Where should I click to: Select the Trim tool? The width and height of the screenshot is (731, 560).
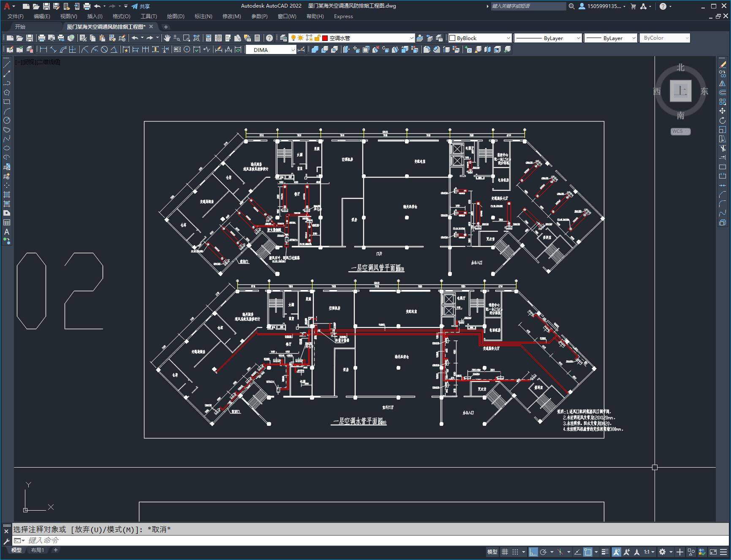click(723, 148)
